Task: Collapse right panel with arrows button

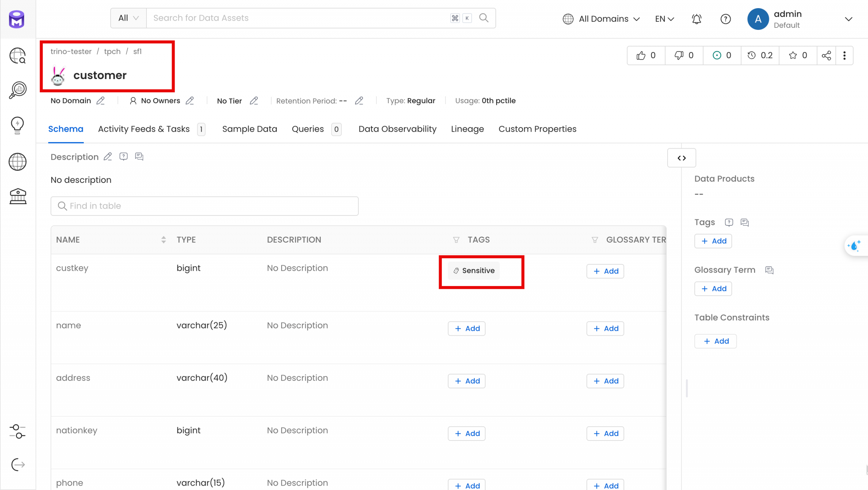Action: pyautogui.click(x=682, y=158)
